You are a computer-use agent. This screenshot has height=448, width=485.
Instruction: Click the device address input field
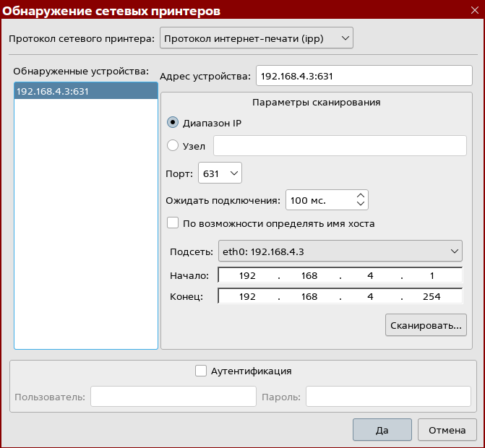[x=364, y=76]
